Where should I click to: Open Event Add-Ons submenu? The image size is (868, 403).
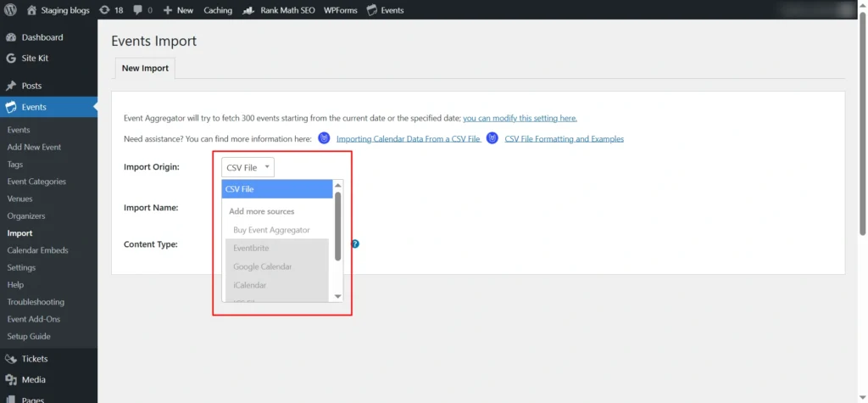click(x=34, y=319)
